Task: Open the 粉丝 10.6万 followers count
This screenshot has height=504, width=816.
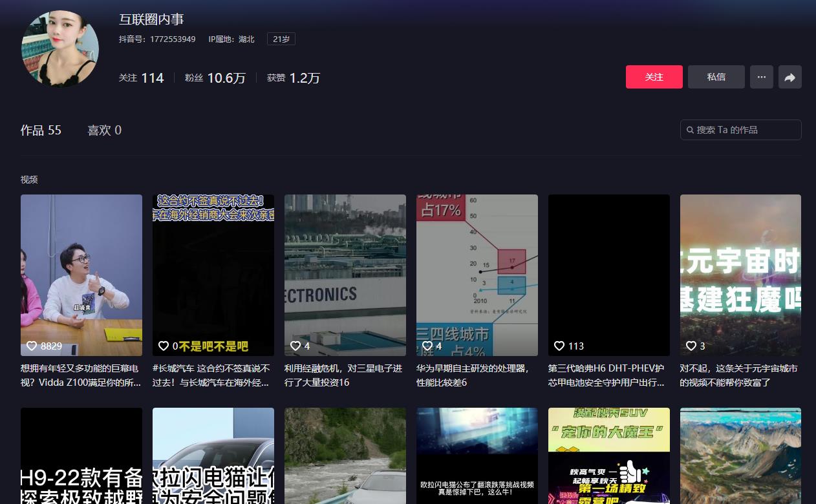Action: point(215,78)
